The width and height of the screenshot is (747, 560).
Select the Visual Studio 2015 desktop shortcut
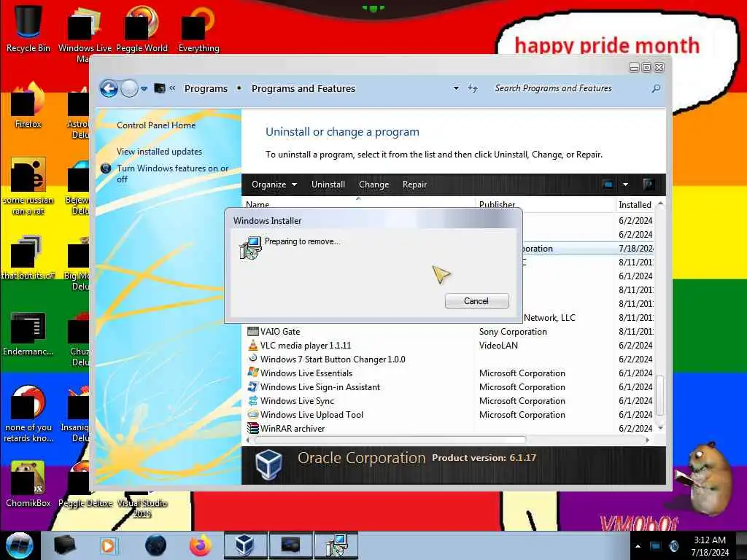tap(142, 507)
